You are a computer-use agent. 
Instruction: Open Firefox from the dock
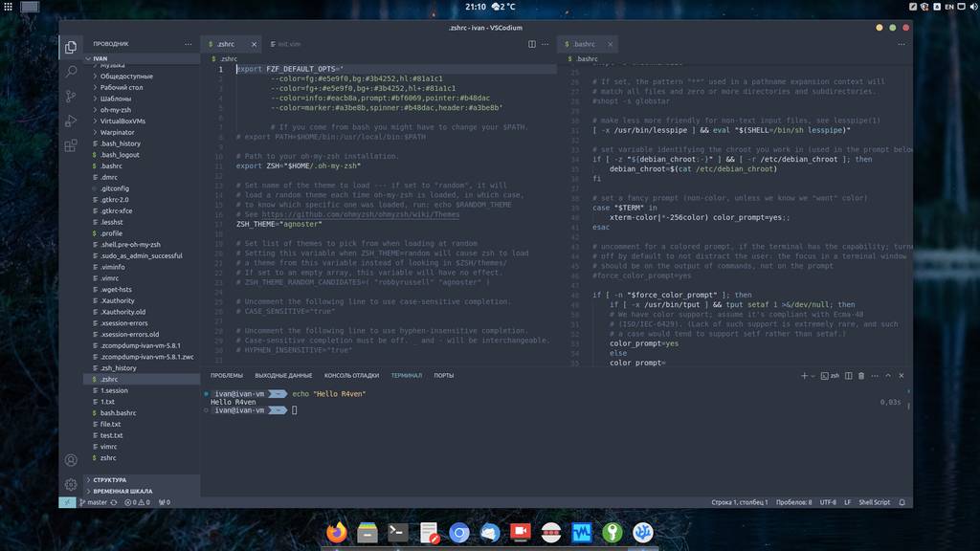[336, 532]
